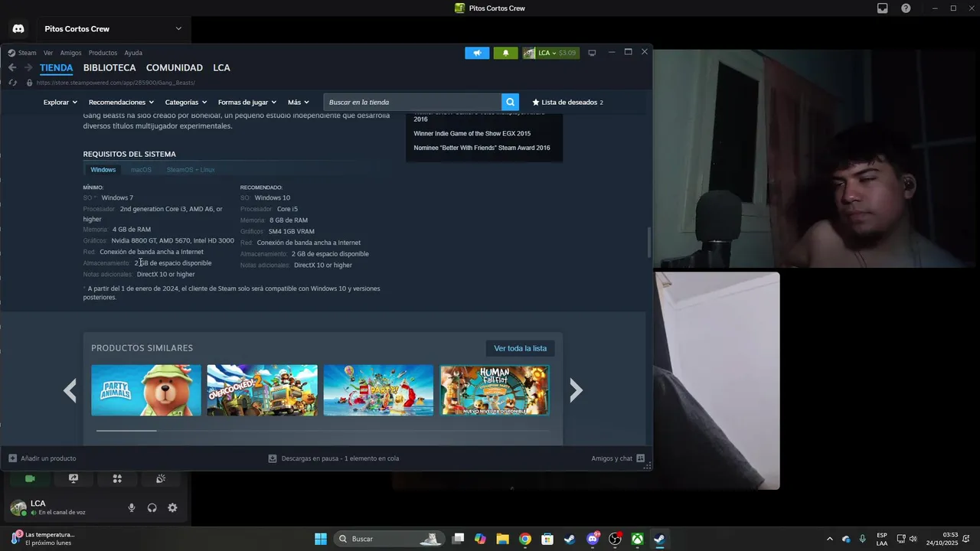Open Steam notifications bell
Viewport: 980px width, 551px height.
pyautogui.click(x=505, y=53)
